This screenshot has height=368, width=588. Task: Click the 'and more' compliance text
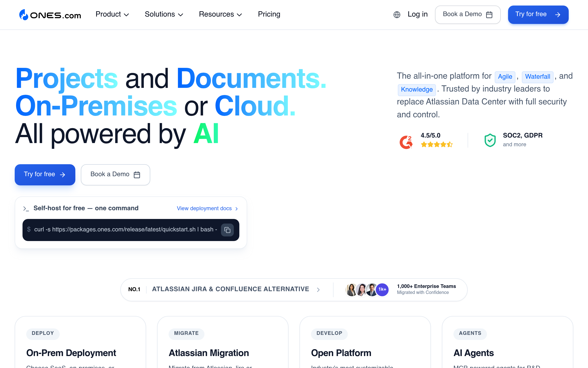[514, 145]
